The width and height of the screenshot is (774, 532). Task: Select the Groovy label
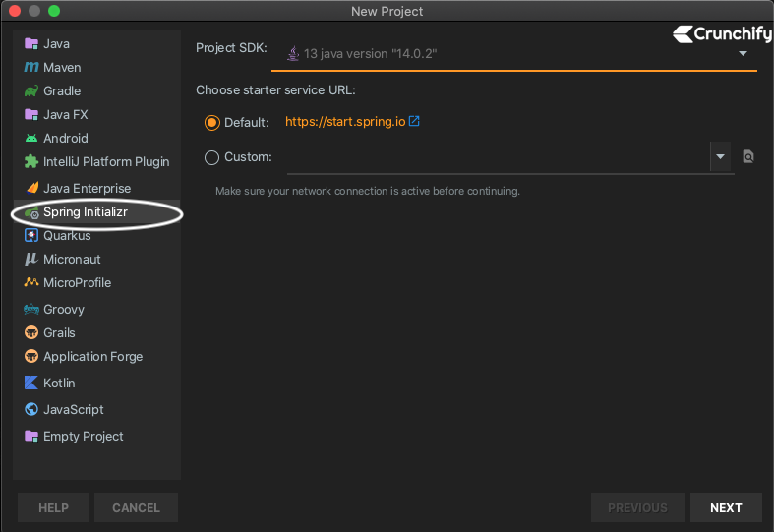click(x=64, y=310)
